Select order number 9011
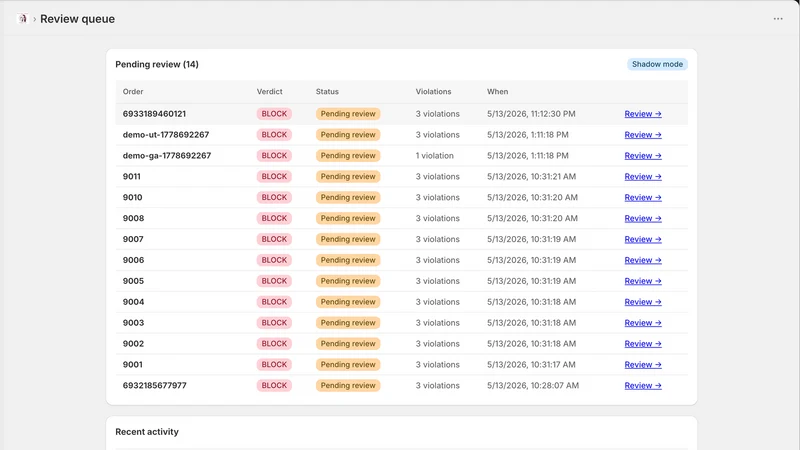This screenshot has height=450, width=800. [132, 177]
